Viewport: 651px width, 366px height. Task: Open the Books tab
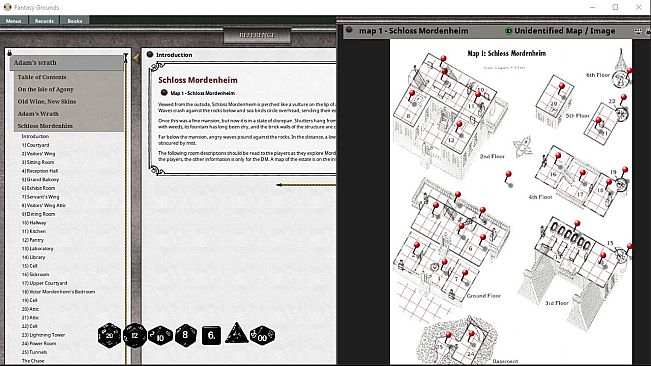(75, 21)
